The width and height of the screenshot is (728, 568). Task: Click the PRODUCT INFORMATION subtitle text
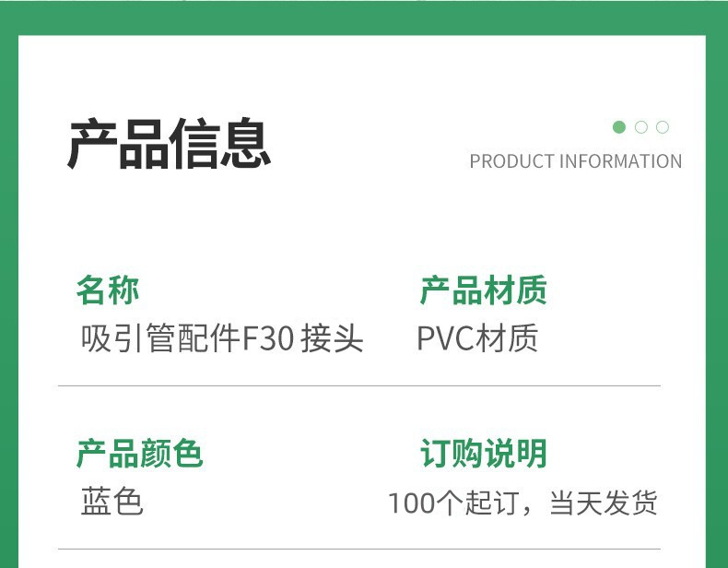(576, 161)
